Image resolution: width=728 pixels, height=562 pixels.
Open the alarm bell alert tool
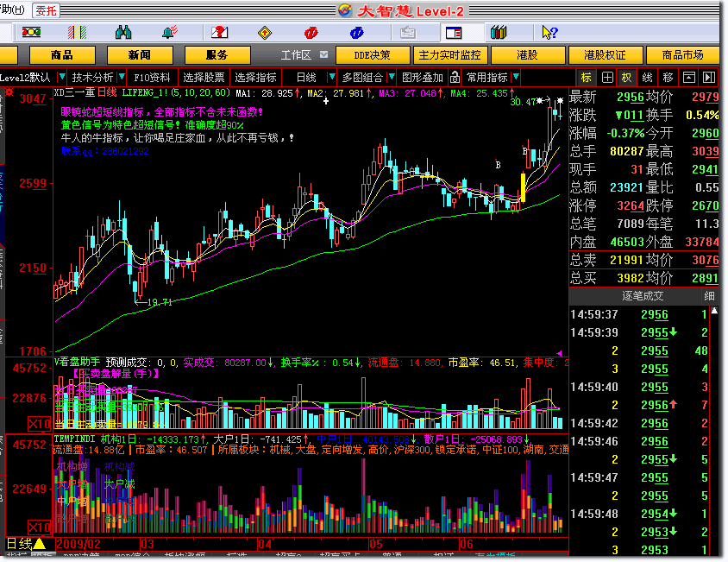(170, 32)
